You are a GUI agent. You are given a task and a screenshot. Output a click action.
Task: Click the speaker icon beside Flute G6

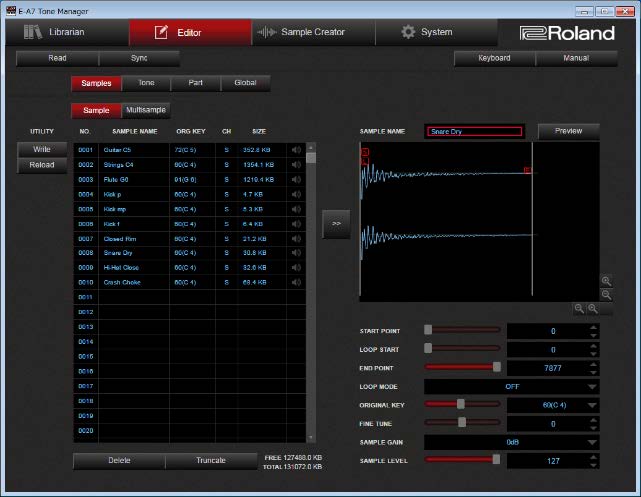pos(295,179)
